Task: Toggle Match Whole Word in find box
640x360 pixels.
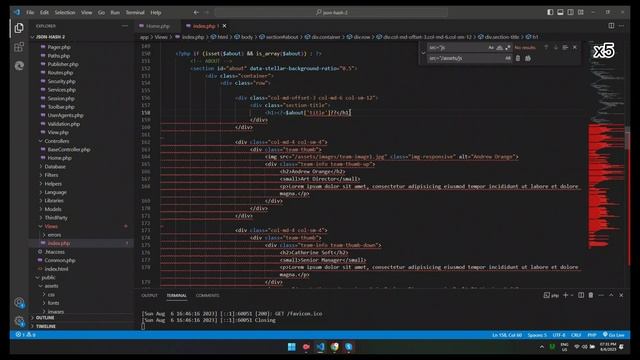Action: pos(500,48)
